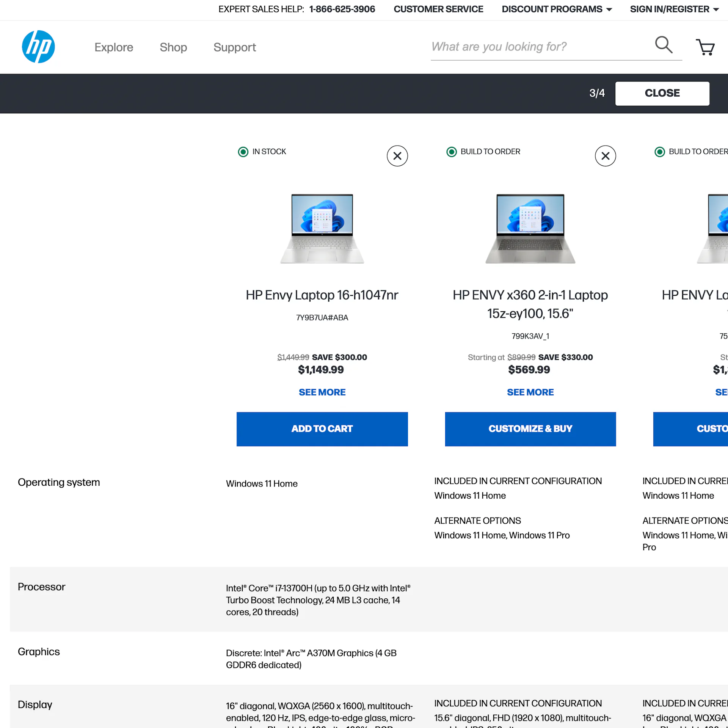The image size is (728, 728).
Task: Remove HP Envy Laptop 16-h1047nr from comparison
Action: pyautogui.click(x=397, y=156)
